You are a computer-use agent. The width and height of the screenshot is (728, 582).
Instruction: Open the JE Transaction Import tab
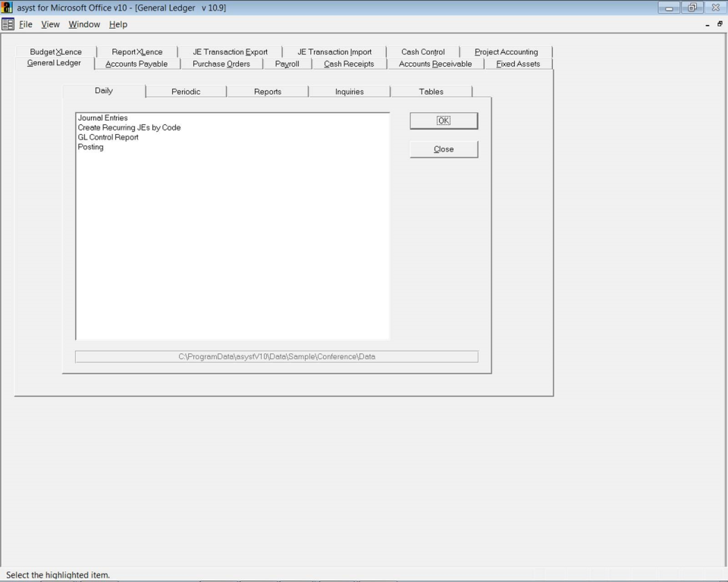(x=334, y=52)
